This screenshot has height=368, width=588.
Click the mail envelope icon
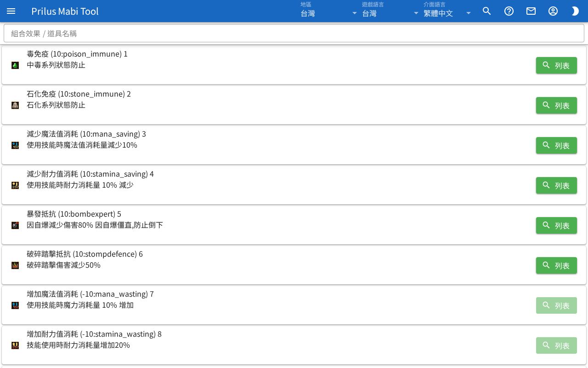click(x=531, y=11)
